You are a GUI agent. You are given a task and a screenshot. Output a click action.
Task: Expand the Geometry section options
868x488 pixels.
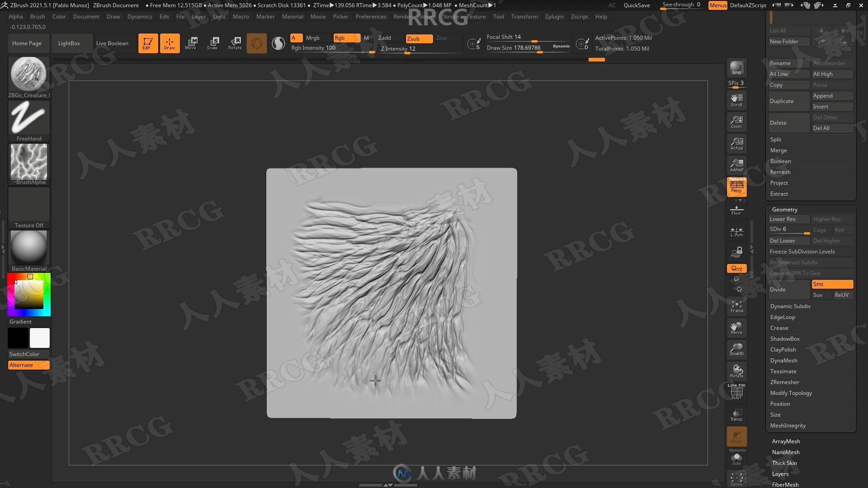point(784,209)
